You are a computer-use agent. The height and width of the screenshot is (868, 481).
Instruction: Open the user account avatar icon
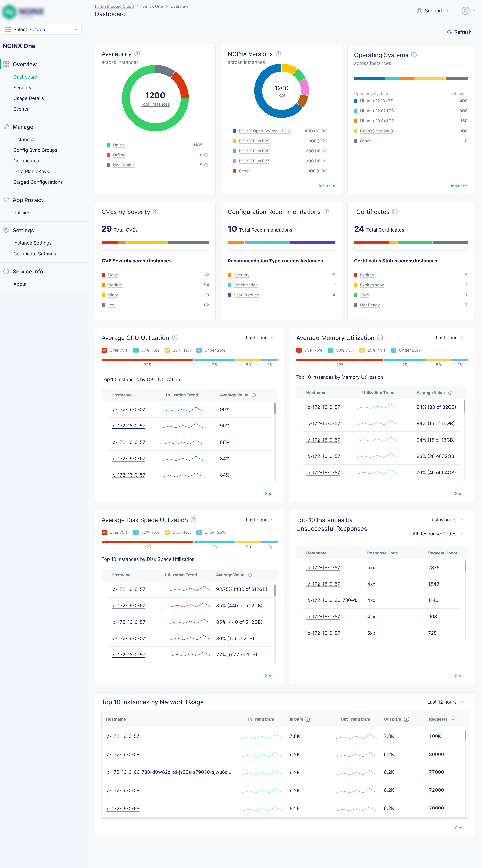465,11
